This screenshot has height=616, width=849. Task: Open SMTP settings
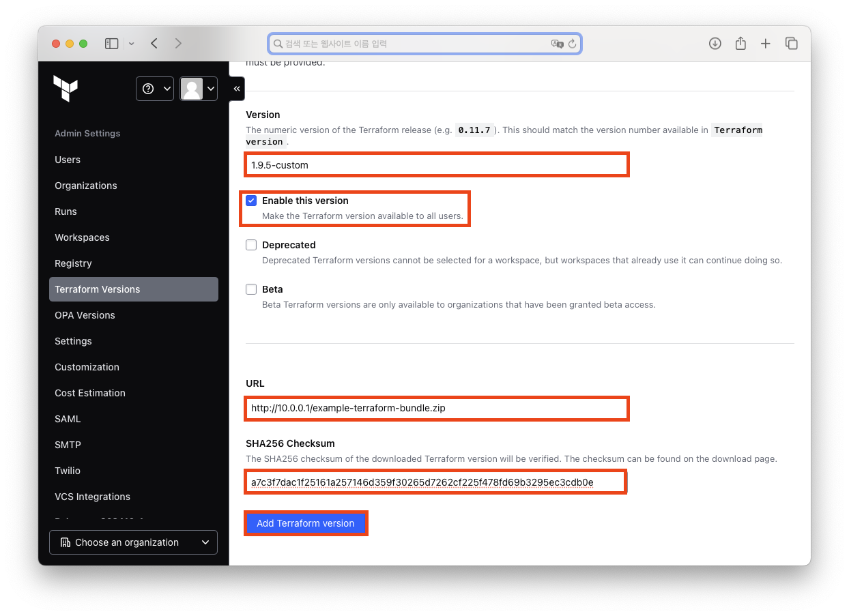(68, 445)
